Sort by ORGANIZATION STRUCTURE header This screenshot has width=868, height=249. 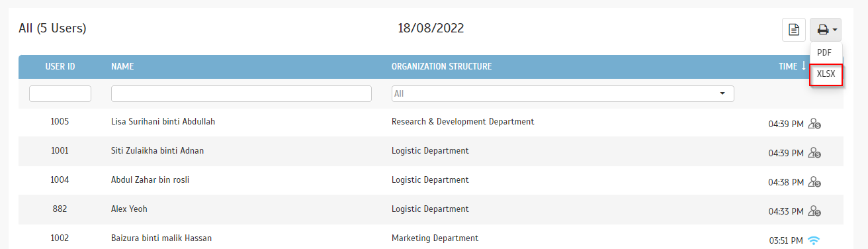441,67
